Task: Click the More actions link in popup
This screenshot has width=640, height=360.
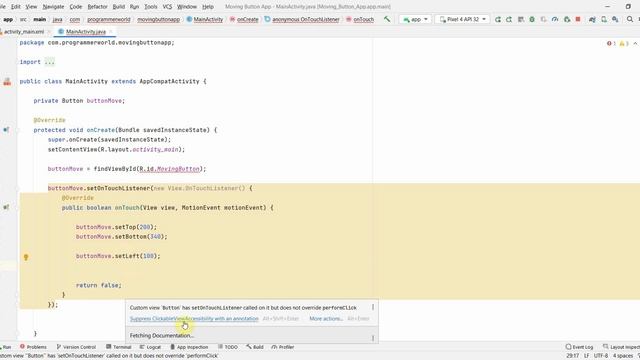Action: 326,318
